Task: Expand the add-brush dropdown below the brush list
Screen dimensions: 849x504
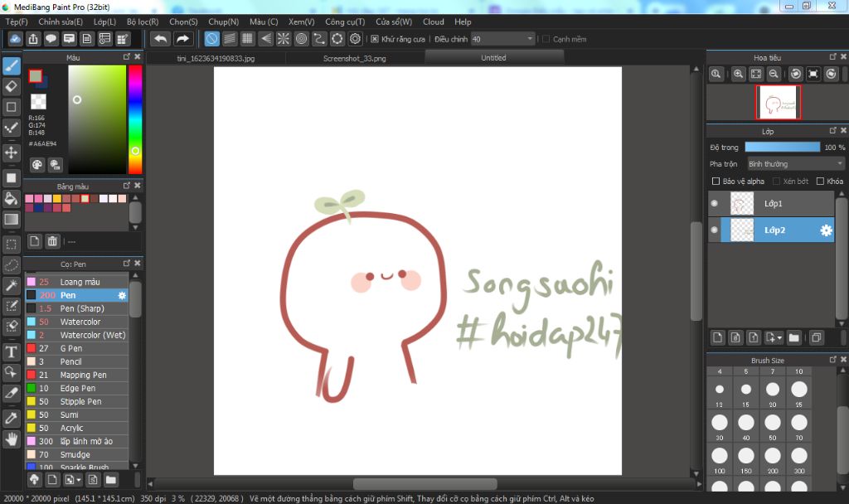Action: (79, 480)
